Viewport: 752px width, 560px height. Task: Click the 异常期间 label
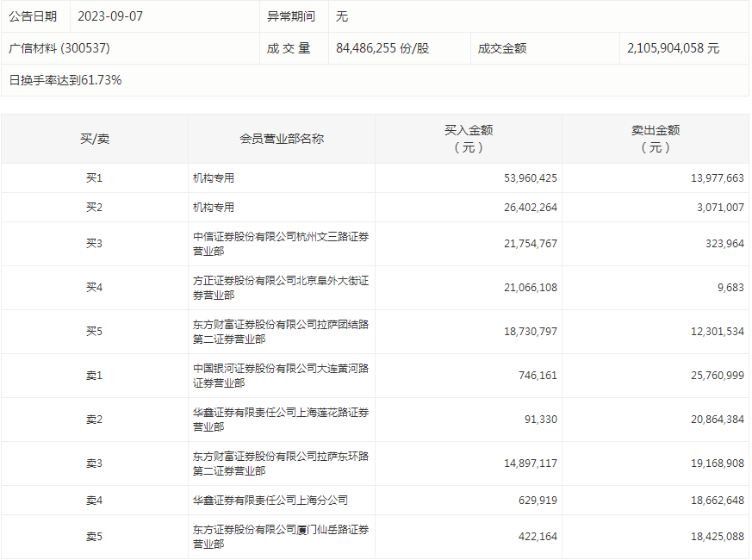click(x=291, y=16)
